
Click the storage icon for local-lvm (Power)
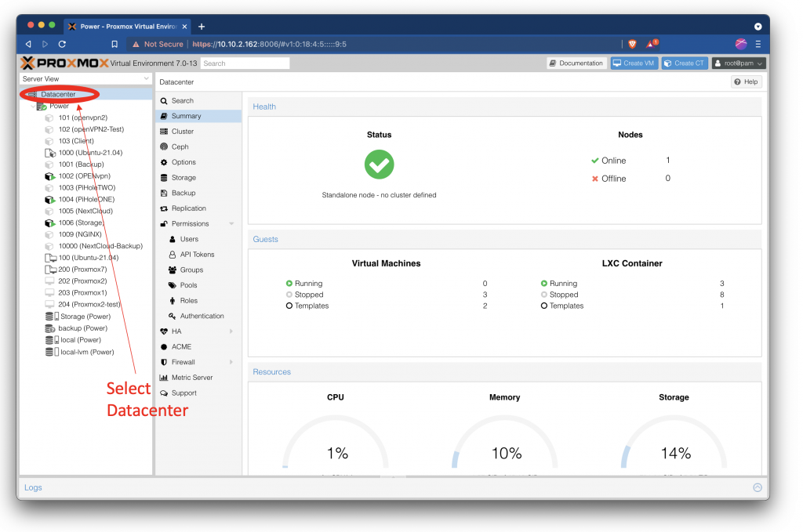point(52,352)
